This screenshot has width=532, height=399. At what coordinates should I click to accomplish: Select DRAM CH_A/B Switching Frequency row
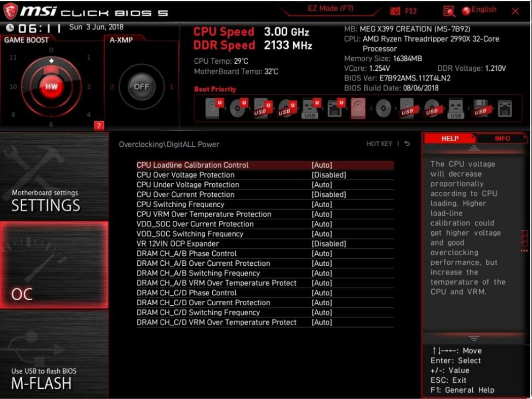tap(265, 273)
